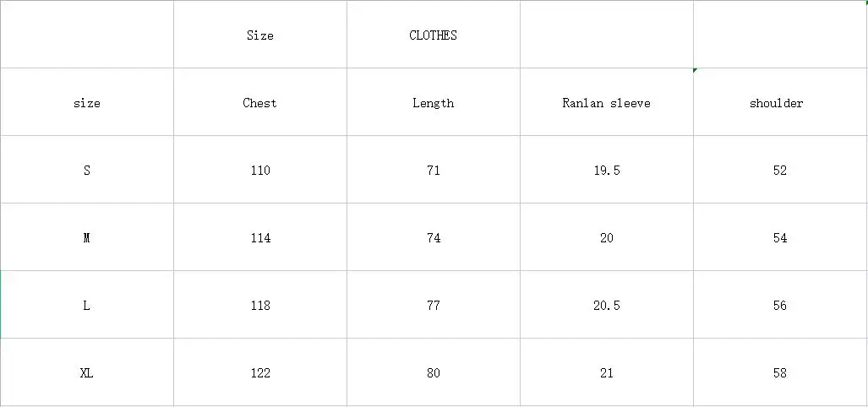Viewport: 868px width, 407px height.
Task: Click the chest value 110 cell
Action: [260, 171]
